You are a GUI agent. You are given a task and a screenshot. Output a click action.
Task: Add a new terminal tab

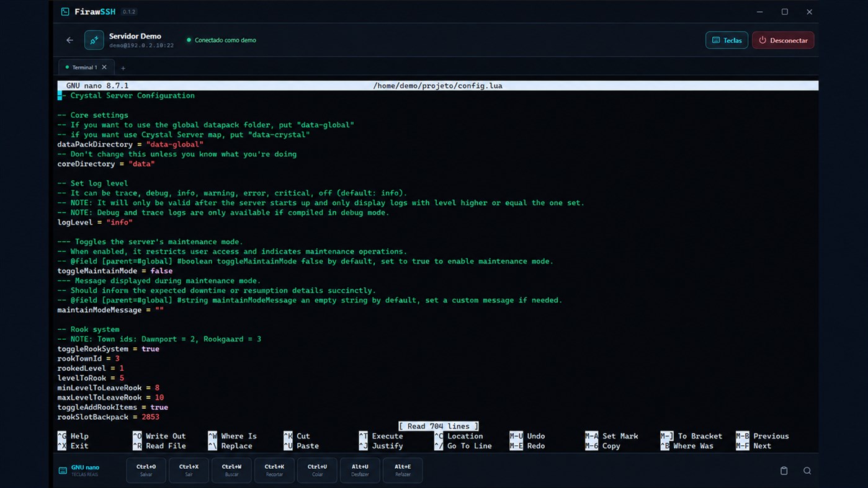click(123, 68)
